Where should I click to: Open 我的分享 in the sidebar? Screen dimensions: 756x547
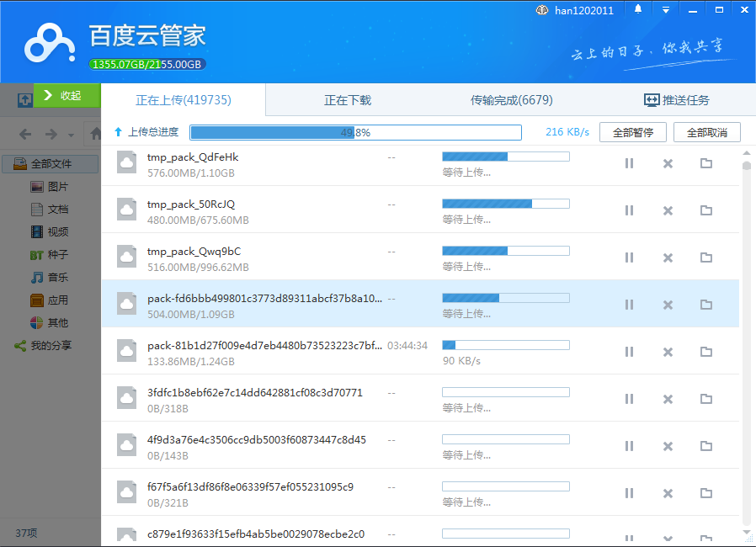click(44, 346)
